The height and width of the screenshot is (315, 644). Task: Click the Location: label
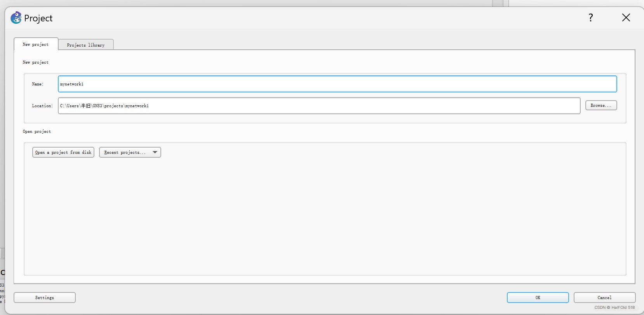[x=42, y=106]
